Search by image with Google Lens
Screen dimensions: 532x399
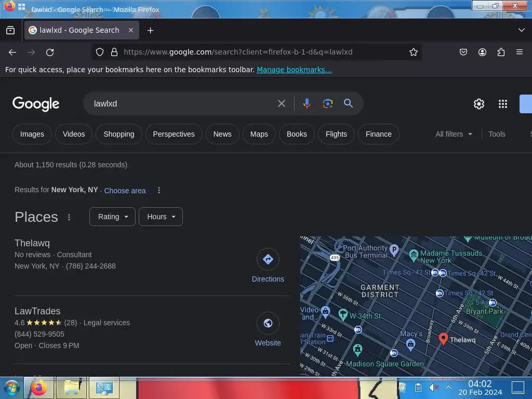(327, 103)
